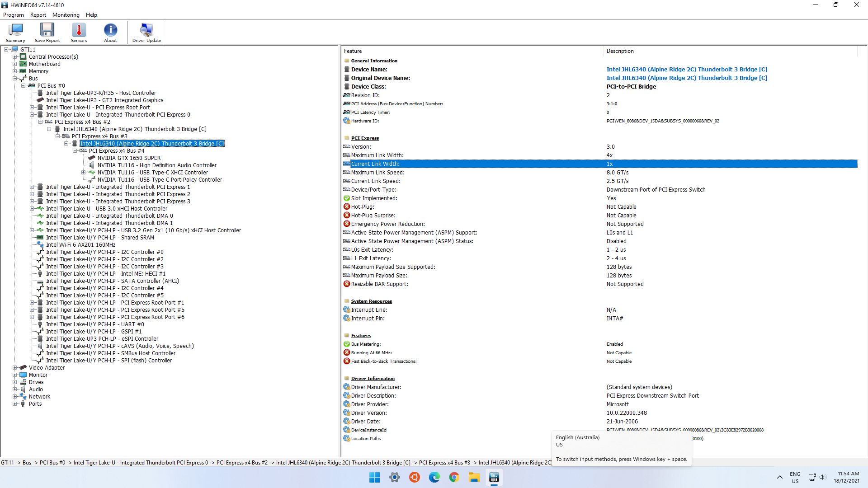868x488 pixels.
Task: Expand the Motherboard tree node
Action: pos(14,64)
